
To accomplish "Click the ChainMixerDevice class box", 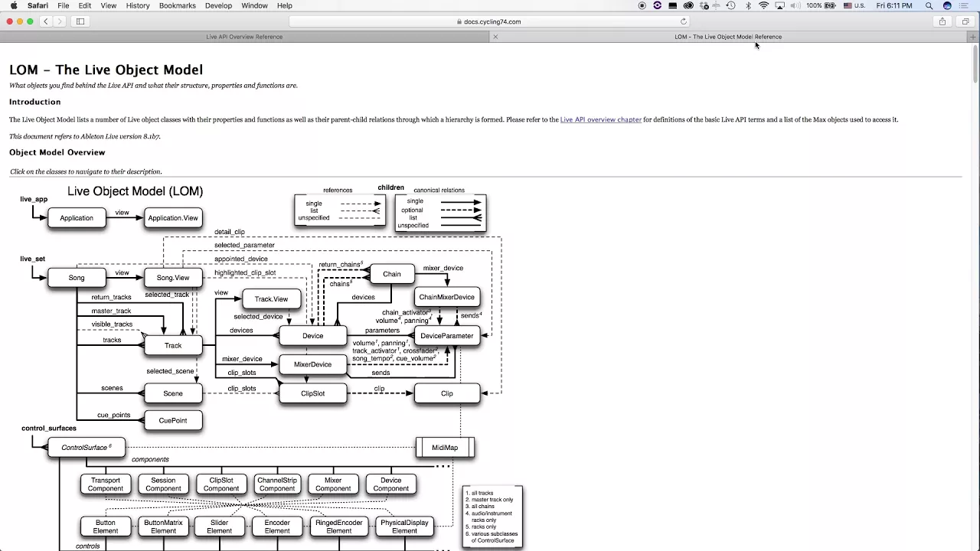I will 447,297.
